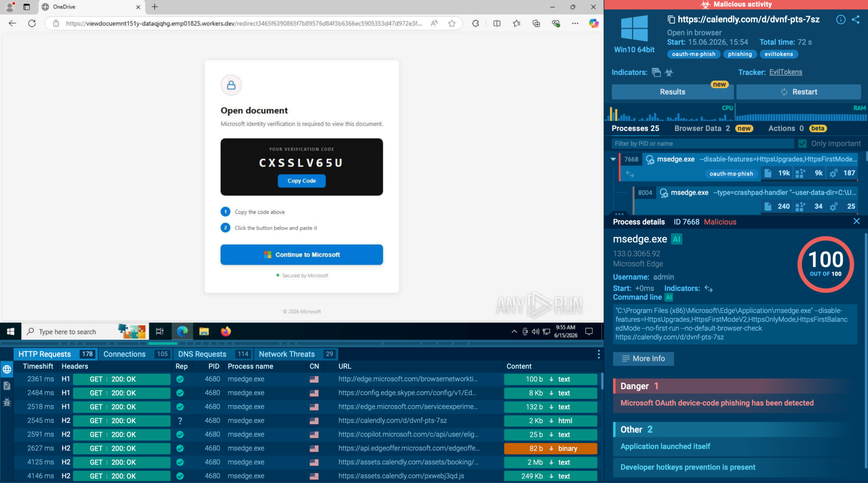Image resolution: width=868 pixels, height=483 pixels.
Task: Click the RAM usage graph
Action: (x=801, y=113)
